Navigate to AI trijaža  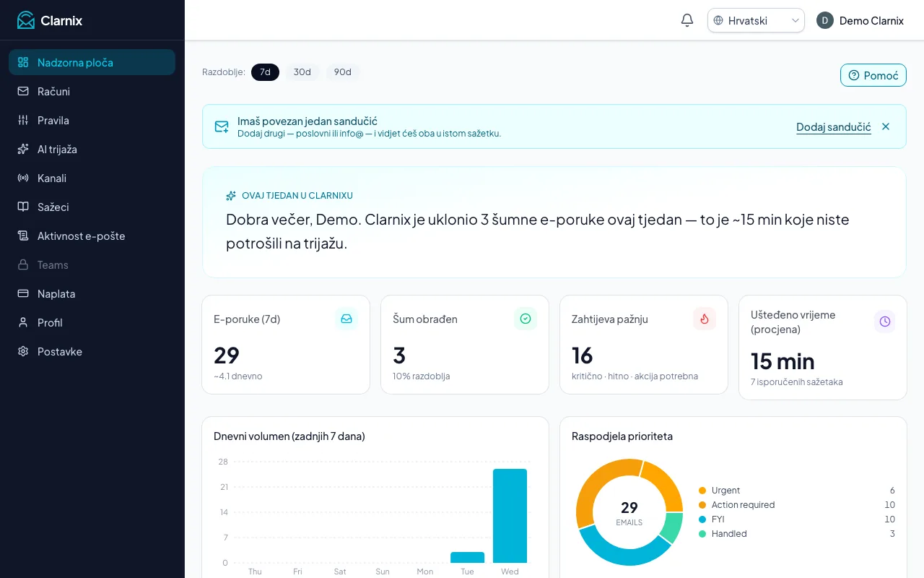[92, 149]
